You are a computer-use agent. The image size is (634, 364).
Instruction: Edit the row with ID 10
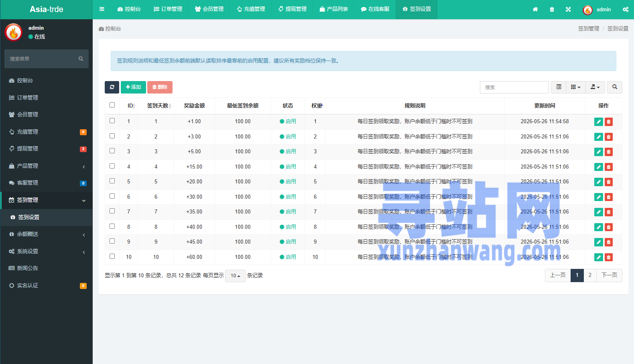tap(599, 257)
